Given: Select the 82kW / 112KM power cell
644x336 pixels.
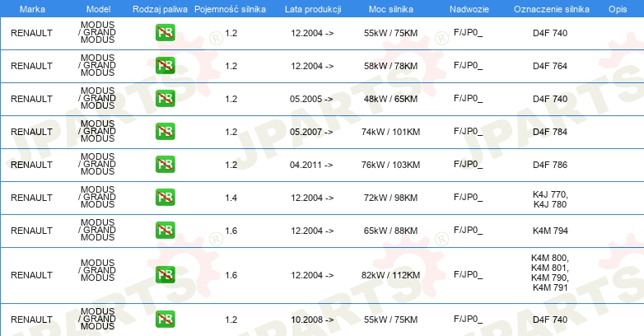Looking at the screenshot, I should 390,275.
